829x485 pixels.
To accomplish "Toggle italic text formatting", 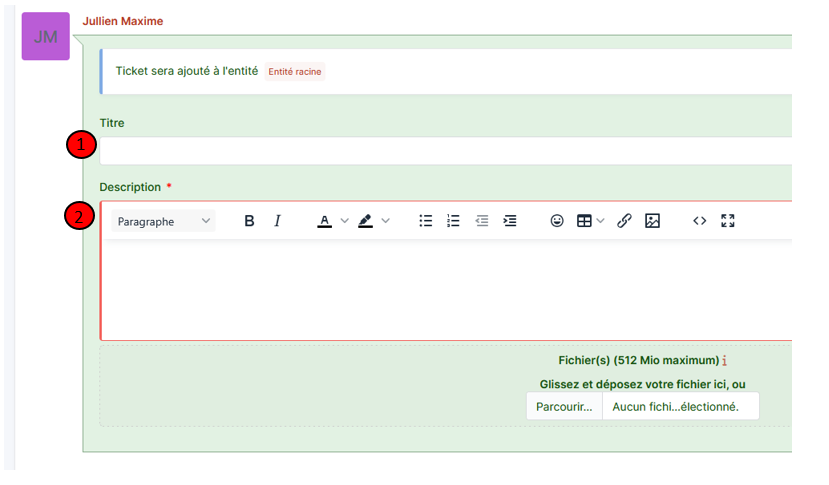I will click(x=278, y=221).
